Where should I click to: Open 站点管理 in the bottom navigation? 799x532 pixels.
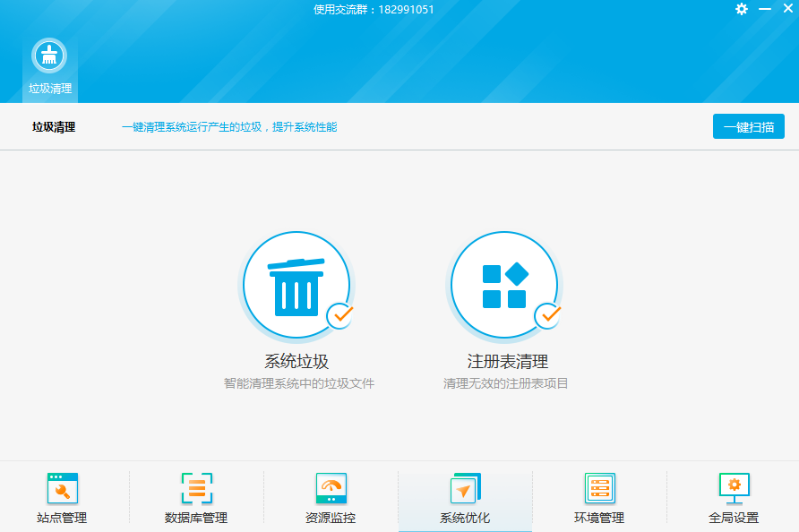click(x=62, y=498)
